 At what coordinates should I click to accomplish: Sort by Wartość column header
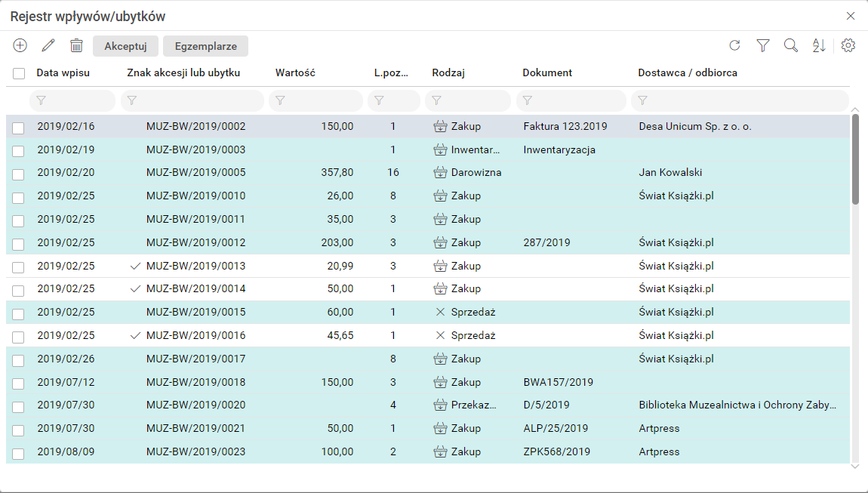tap(295, 72)
